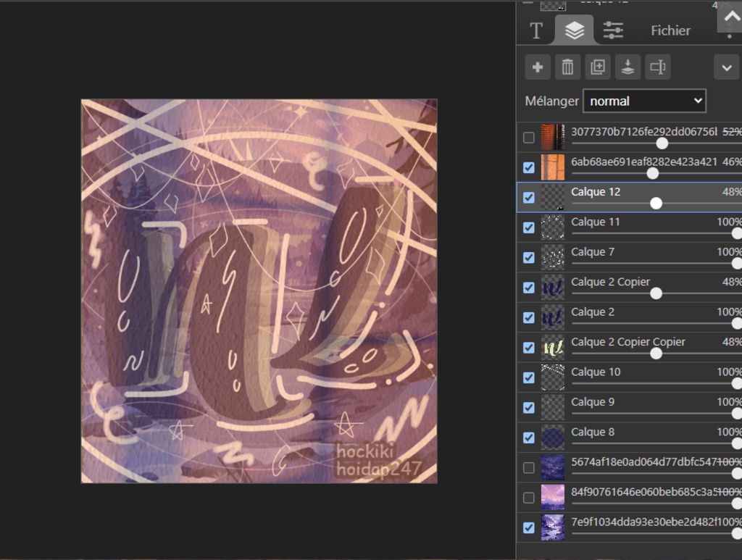Uncheck Calque 9 visibility checkbox
The image size is (742, 560).
pyautogui.click(x=529, y=408)
